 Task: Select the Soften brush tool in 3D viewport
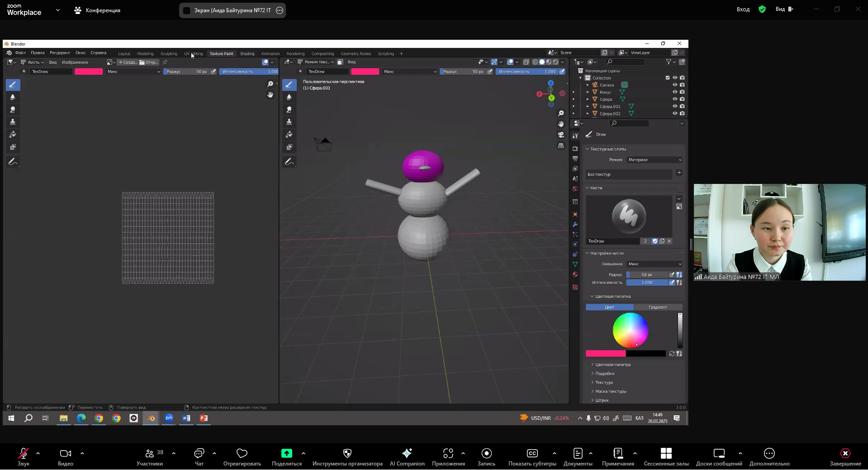(x=289, y=97)
